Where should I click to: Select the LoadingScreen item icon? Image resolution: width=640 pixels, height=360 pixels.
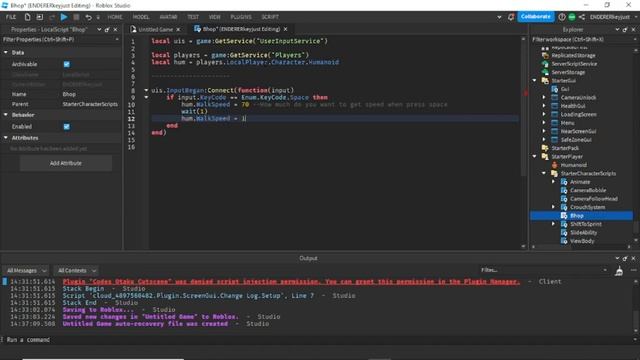click(555, 114)
